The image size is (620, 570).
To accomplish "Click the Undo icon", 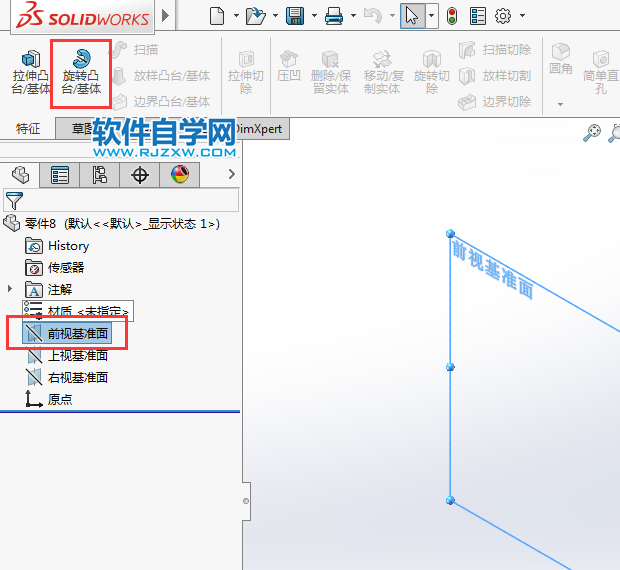I will pos(373,16).
